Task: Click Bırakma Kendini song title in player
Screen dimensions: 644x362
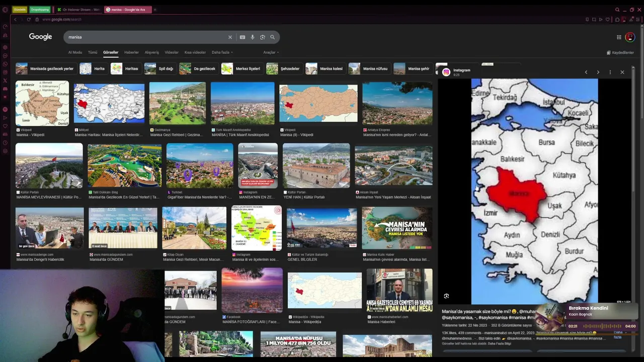Action: coord(588,308)
